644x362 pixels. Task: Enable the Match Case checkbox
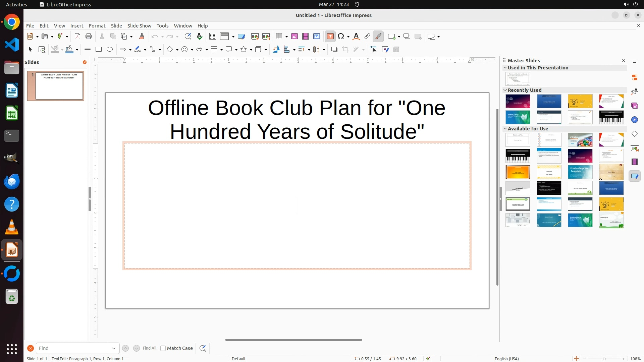(163, 348)
